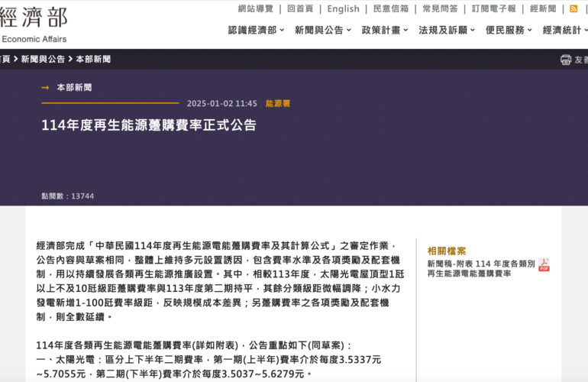This screenshot has height=382, width=588.
Task: Expand the 法規及訴願 menu
Action: click(447, 30)
